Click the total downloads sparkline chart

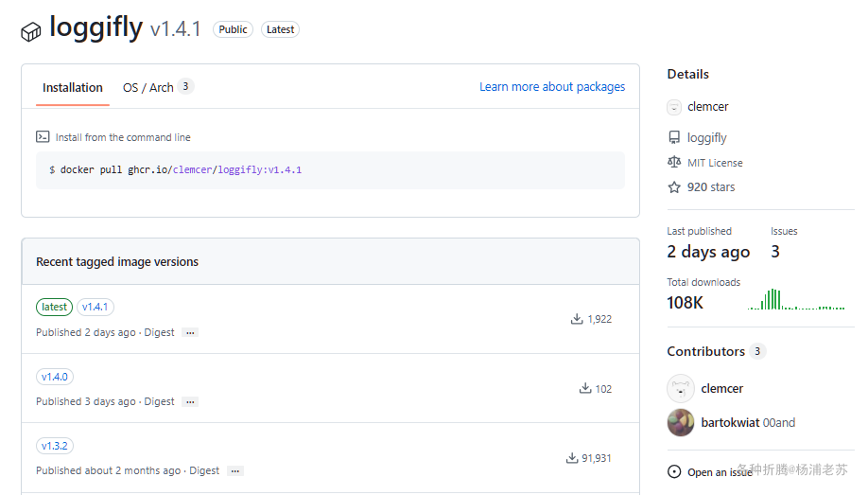(796, 299)
